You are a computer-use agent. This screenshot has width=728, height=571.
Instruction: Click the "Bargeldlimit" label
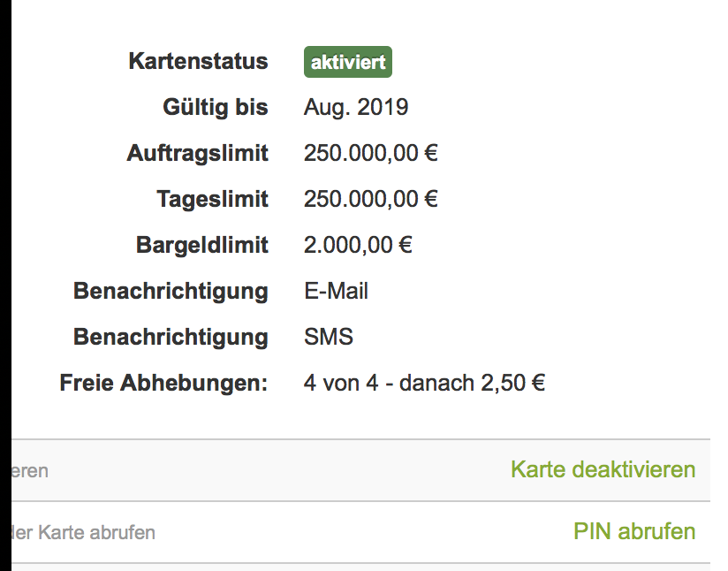201,246
